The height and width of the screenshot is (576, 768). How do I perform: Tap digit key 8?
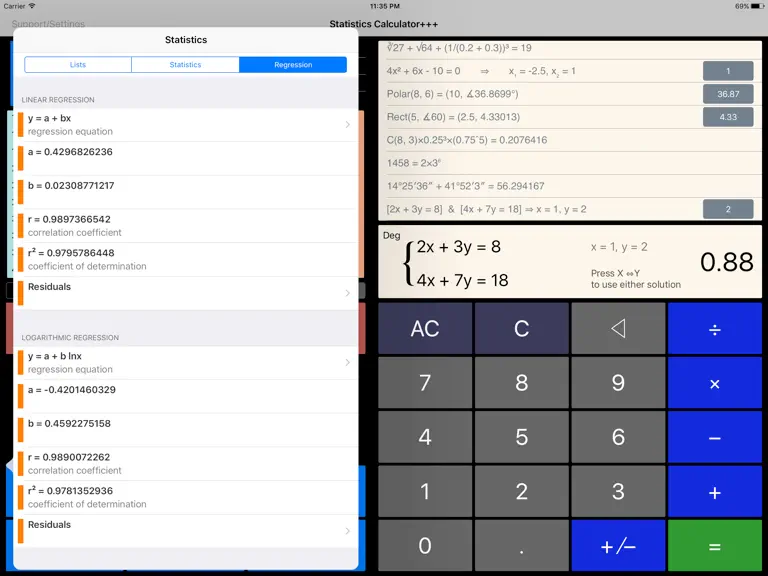(522, 383)
